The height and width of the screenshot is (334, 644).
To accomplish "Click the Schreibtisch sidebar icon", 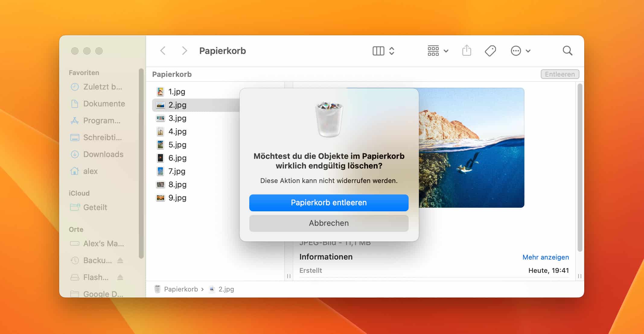I will 75,137.
